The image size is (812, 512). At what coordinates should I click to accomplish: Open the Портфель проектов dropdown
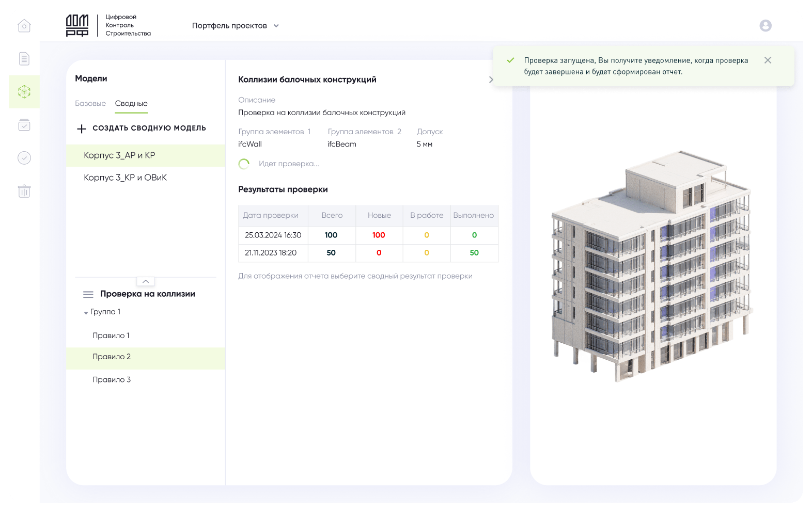[235, 26]
